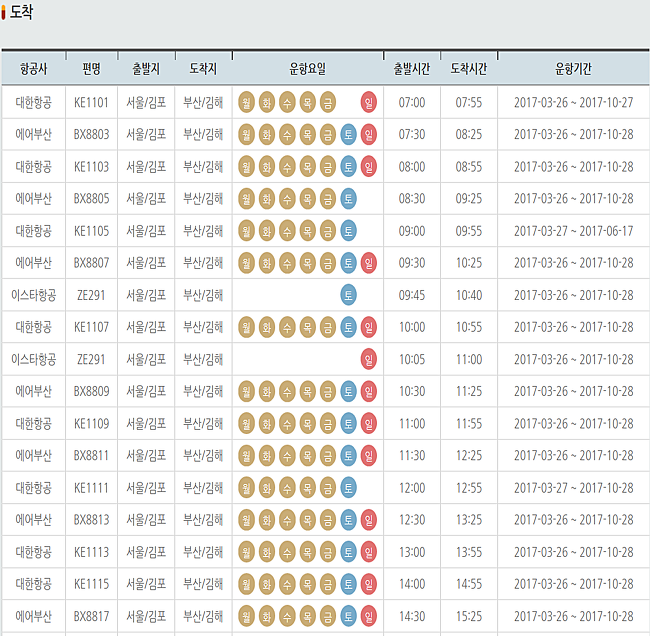Select the 목 day badge in the KE1113 row
Screen dimensions: 650x636
coord(308,552)
